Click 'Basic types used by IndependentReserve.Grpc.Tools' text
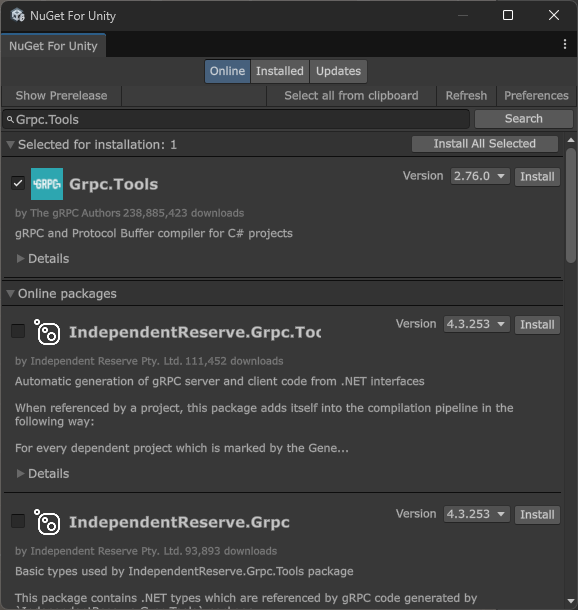Viewport: 578px width, 610px height. (184, 571)
